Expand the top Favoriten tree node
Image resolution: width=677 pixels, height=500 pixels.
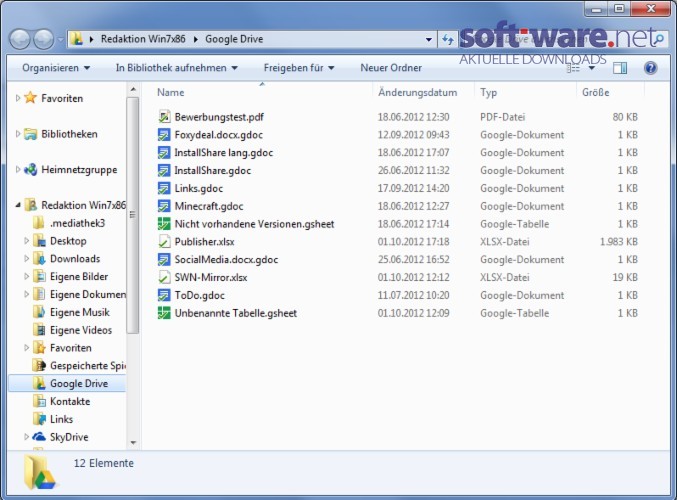18,98
